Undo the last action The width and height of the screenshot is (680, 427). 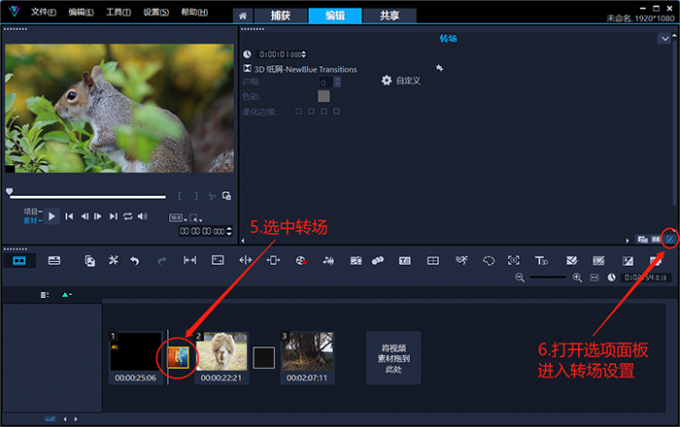(135, 261)
